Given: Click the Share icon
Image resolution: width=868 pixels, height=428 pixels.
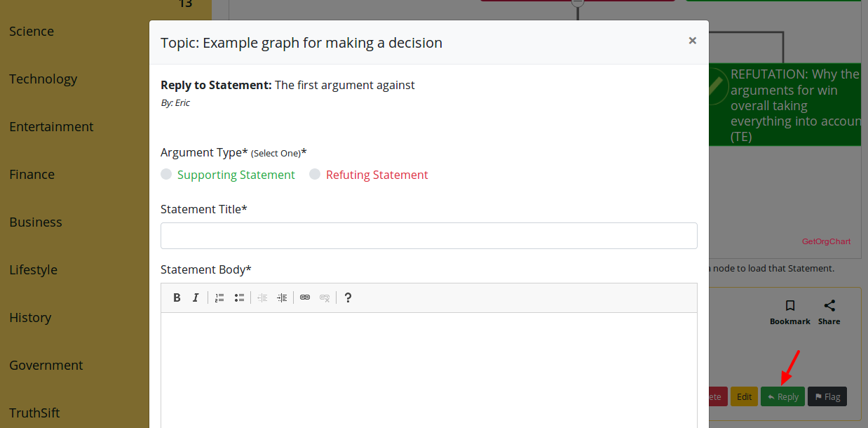Looking at the screenshot, I should 829,306.
